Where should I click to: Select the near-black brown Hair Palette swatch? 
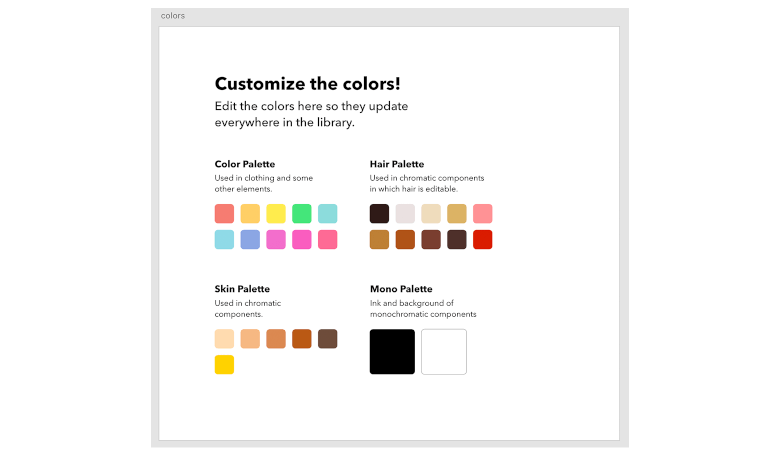380,213
